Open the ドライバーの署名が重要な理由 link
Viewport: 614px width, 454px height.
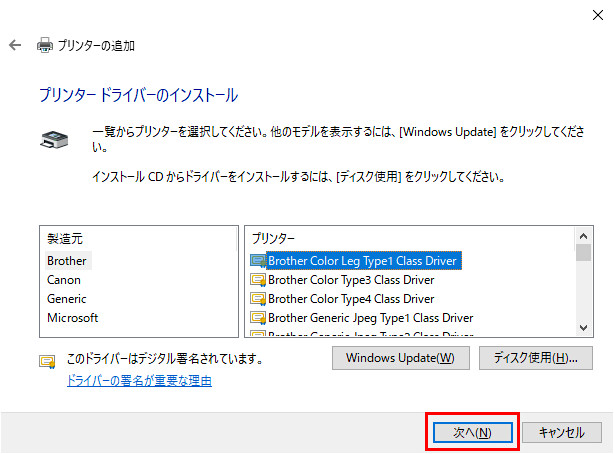pos(139,381)
